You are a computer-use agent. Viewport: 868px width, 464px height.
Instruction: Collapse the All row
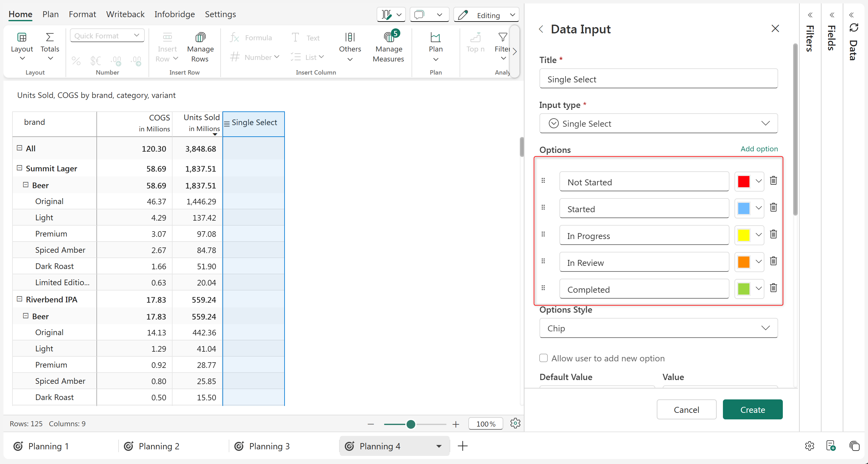[x=19, y=148]
